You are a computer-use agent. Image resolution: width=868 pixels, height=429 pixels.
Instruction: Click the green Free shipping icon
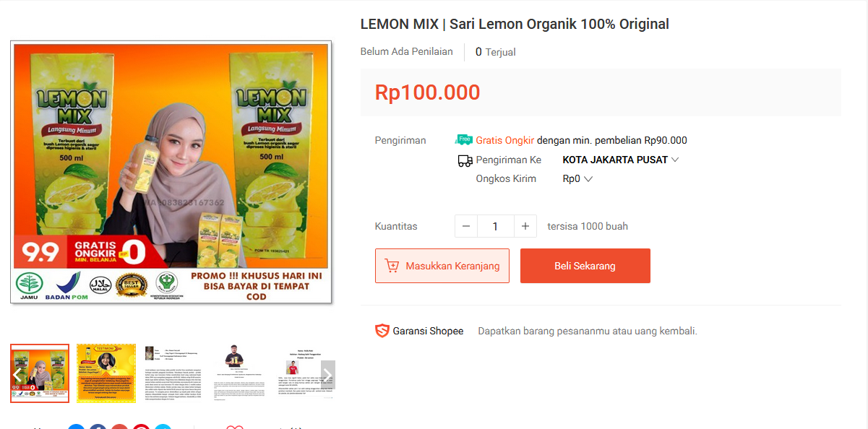pos(464,140)
